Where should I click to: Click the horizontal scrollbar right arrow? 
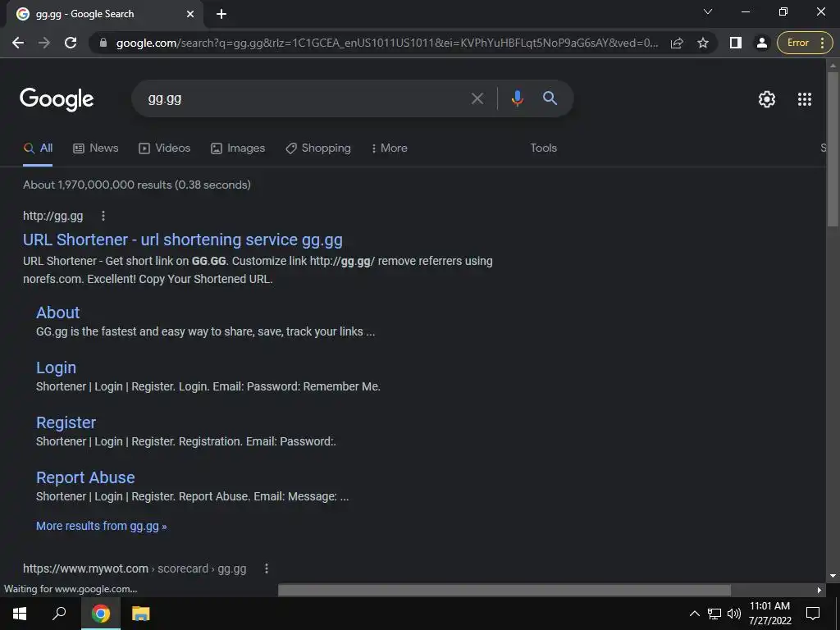(x=819, y=590)
